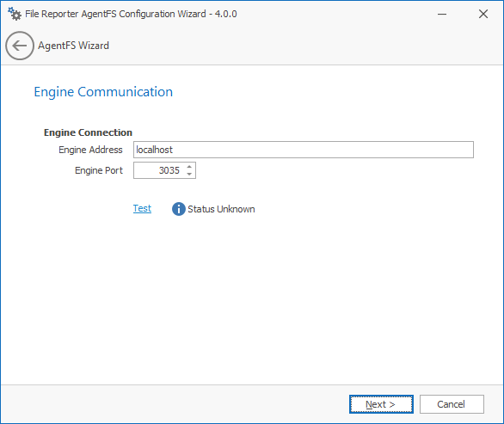
Task: Decrease the Engine Port with down arrow
Action: pyautogui.click(x=189, y=175)
